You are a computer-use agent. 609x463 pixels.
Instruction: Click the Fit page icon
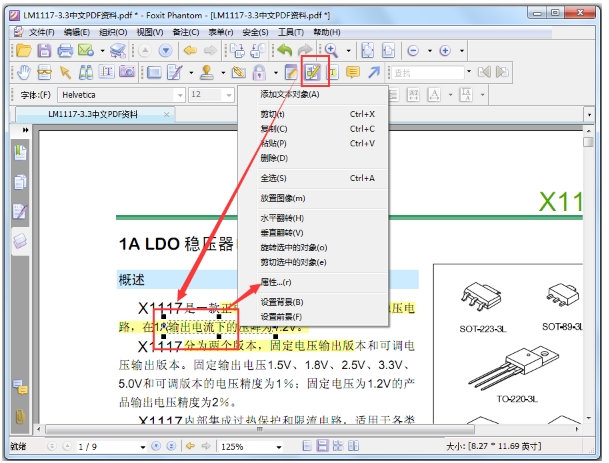(x=367, y=50)
